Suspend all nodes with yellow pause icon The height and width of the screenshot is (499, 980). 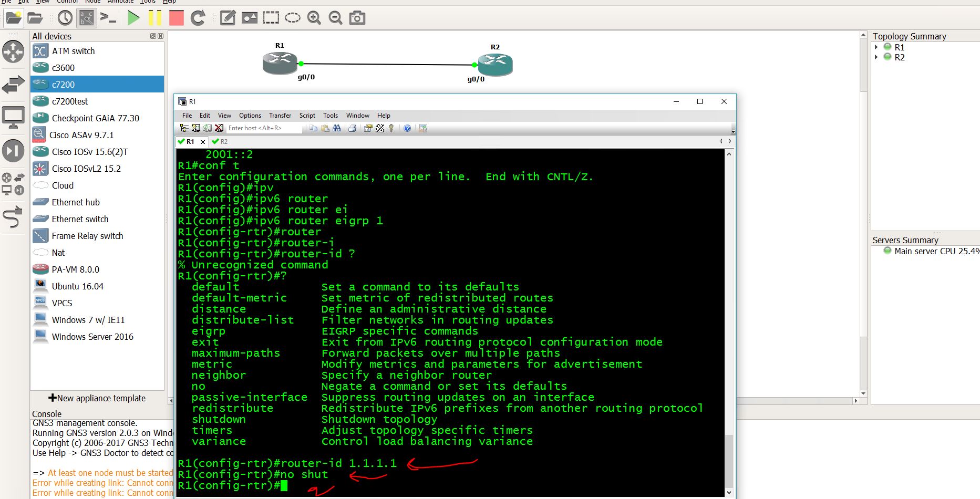pos(155,18)
